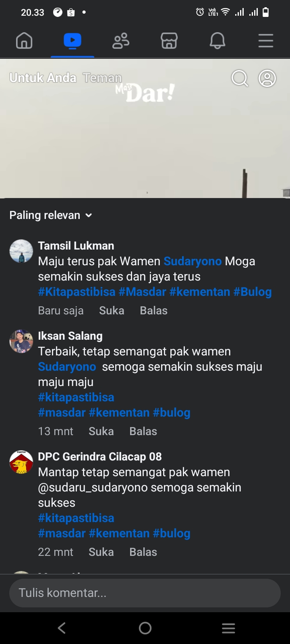Focus the Tulis komentar input field
The width and height of the screenshot is (290, 644).
(145, 593)
